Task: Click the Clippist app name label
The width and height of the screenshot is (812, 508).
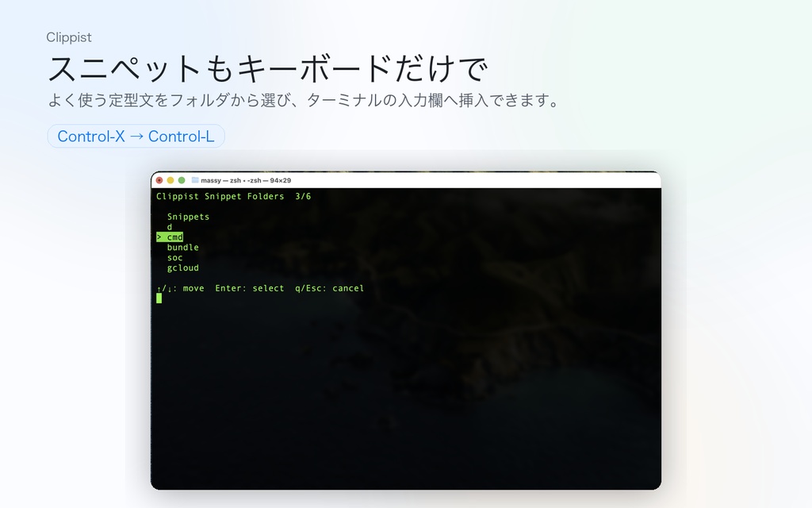Action: pyautogui.click(x=69, y=37)
